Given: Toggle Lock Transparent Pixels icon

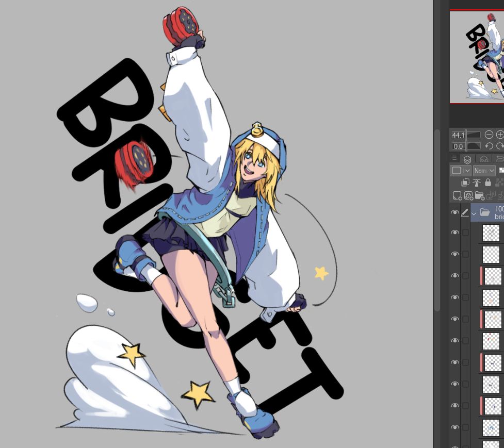Looking at the screenshot, I should point(499,182).
